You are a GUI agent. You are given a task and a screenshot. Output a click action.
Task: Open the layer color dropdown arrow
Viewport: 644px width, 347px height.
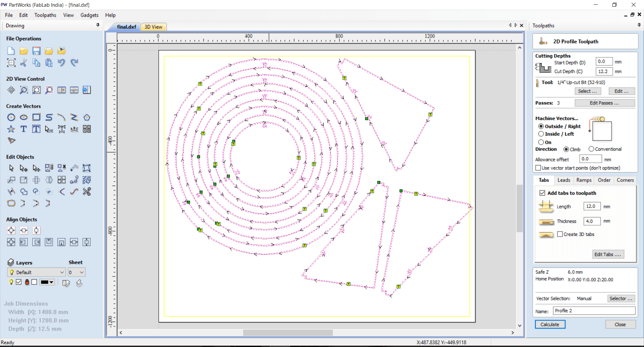pyautogui.click(x=51, y=282)
